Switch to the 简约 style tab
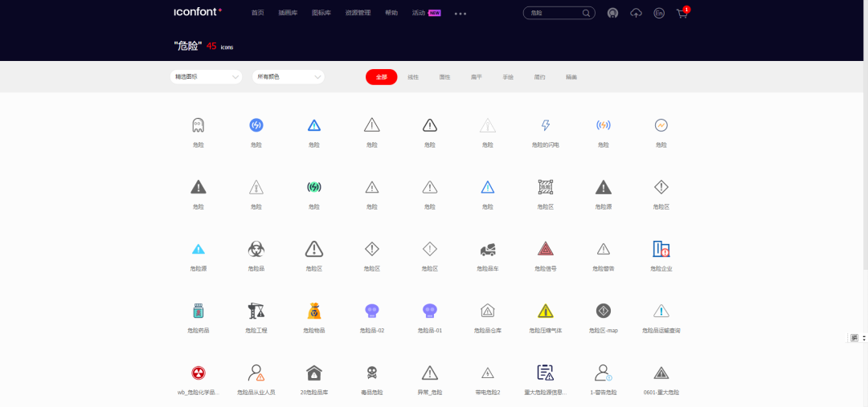Viewport: 868px width, 407px height. 540,77
